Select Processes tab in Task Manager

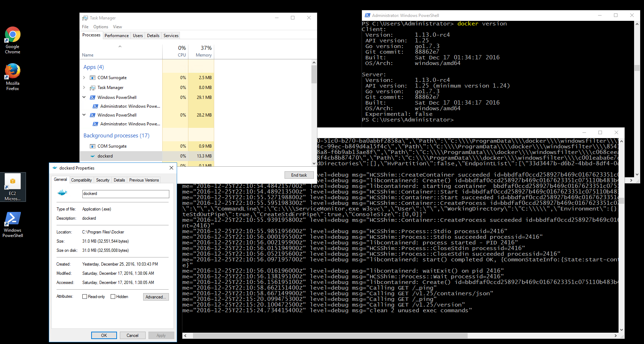point(91,35)
